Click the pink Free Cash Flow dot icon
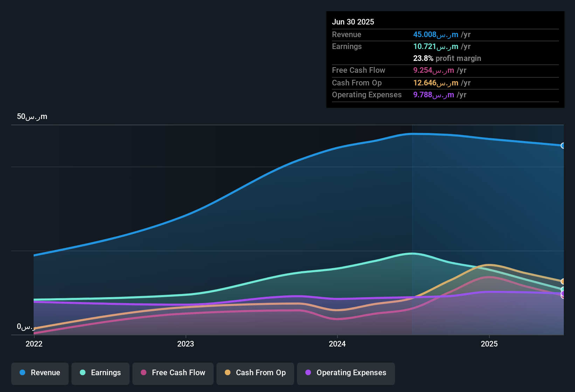This screenshot has width=575, height=392. pos(143,373)
